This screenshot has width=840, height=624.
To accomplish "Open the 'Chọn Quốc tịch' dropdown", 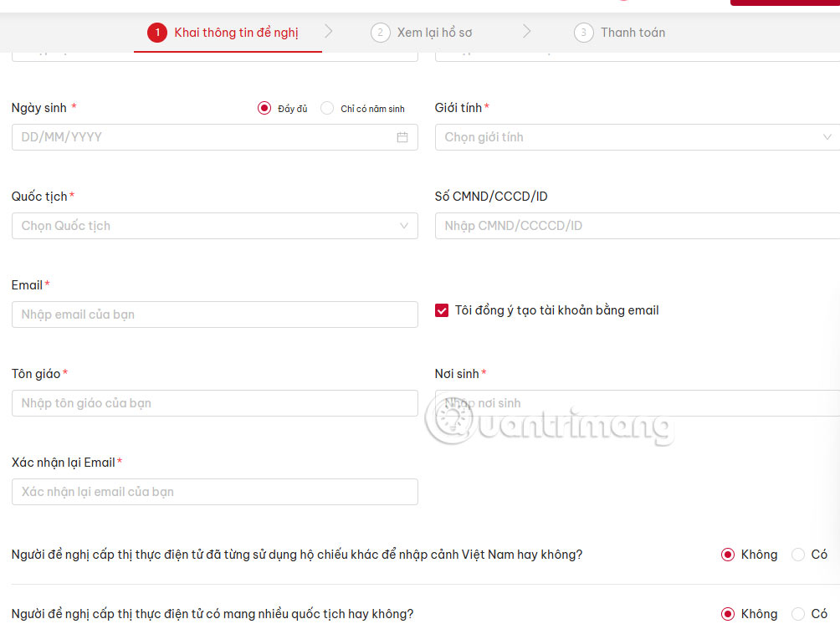I will tap(215, 226).
